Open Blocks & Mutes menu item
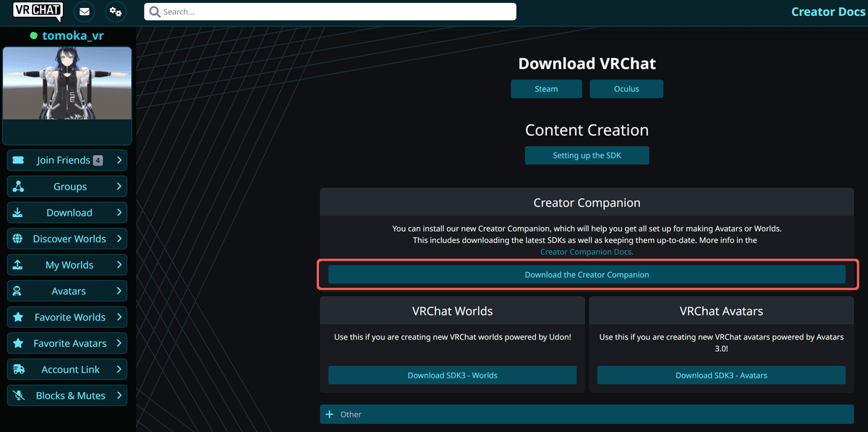The height and width of the screenshot is (432, 868). [67, 395]
